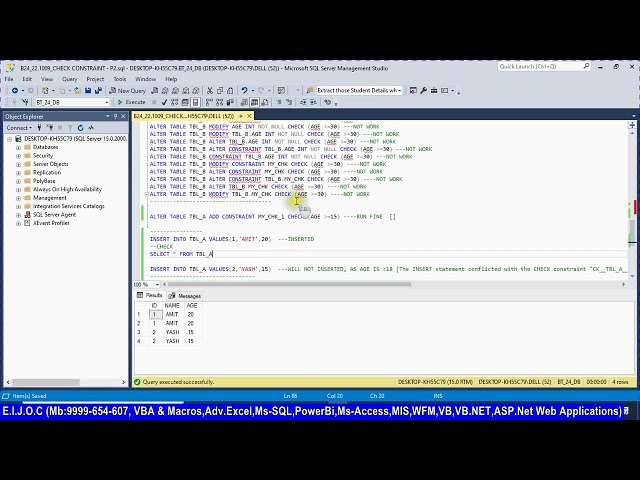Toggle IntelliSense Enabled button
The width and height of the screenshot is (640, 480).
(196, 102)
